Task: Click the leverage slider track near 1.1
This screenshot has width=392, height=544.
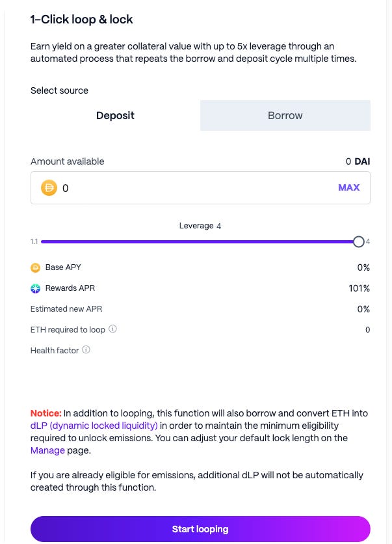Action: 49,241
